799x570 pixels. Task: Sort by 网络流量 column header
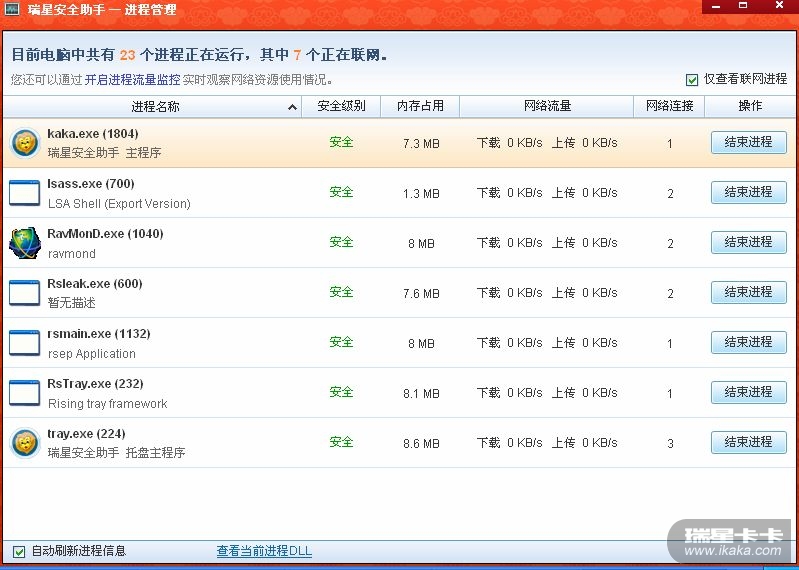[546, 106]
